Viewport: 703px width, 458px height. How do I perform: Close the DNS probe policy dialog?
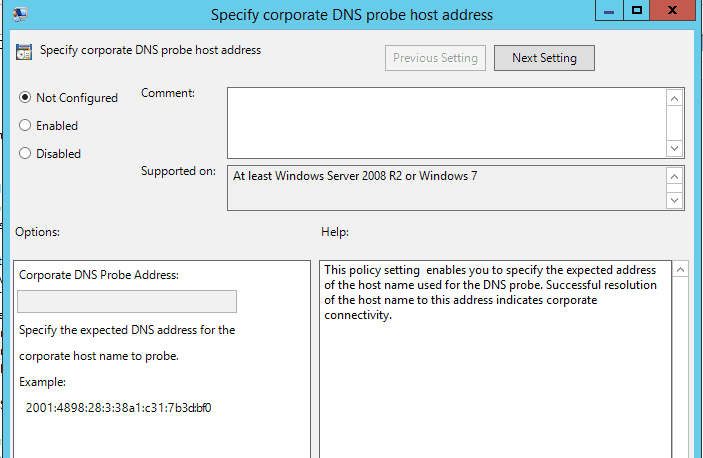(x=672, y=10)
